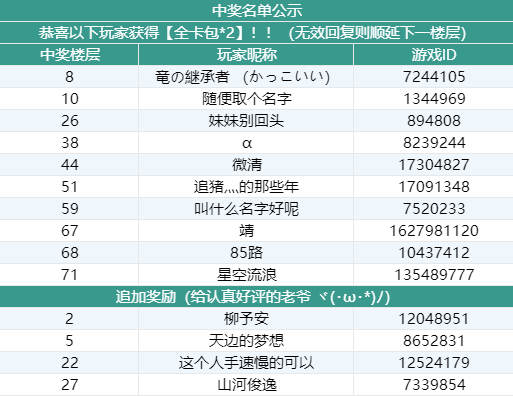This screenshot has height=396, width=513.
Task: Select nickname 'α'
Action: coord(247,143)
